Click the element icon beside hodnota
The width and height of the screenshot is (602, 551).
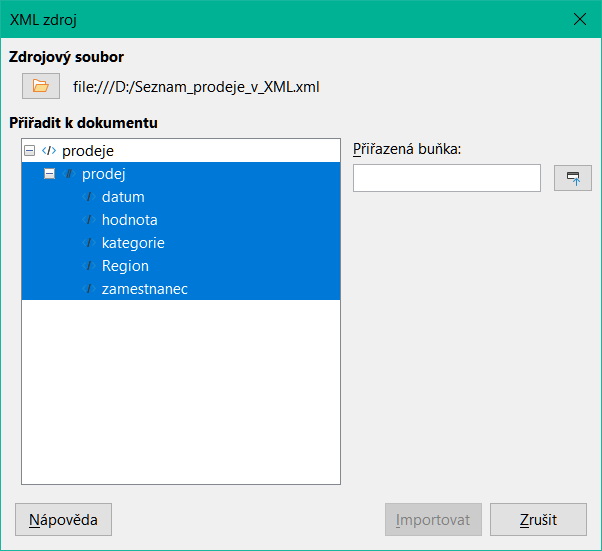click(x=89, y=220)
